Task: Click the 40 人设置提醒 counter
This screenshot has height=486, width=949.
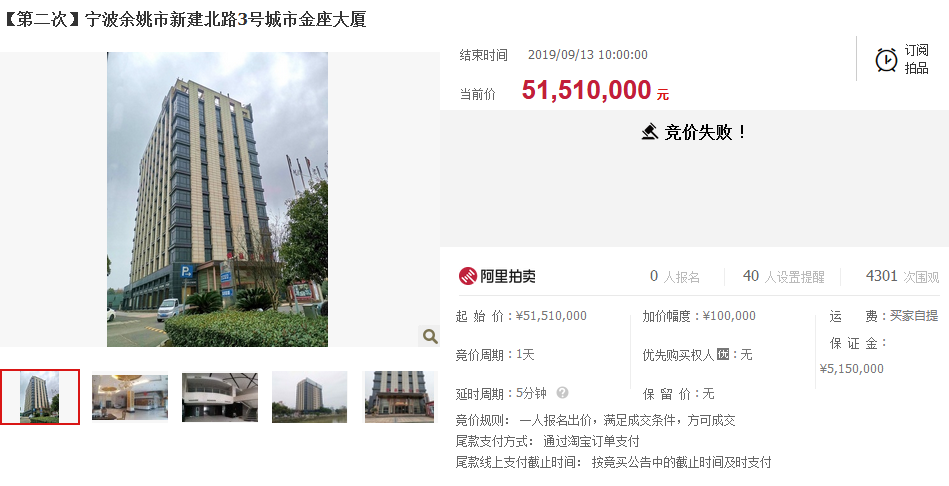Action: click(x=783, y=277)
